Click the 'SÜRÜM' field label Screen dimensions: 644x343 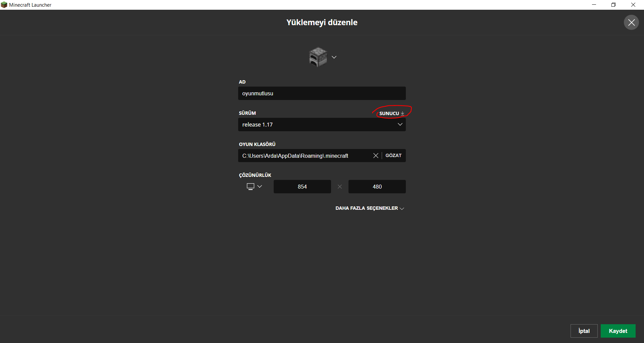pos(248,113)
